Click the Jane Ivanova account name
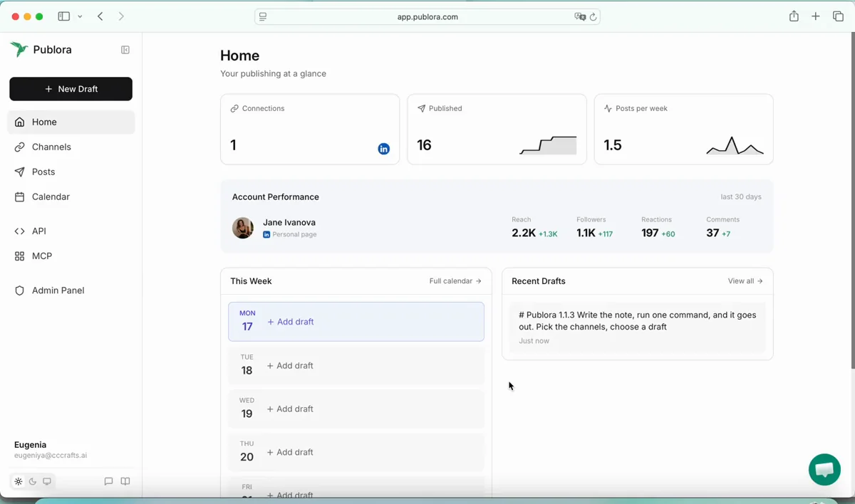Viewport: 855px width, 504px height. (x=289, y=222)
